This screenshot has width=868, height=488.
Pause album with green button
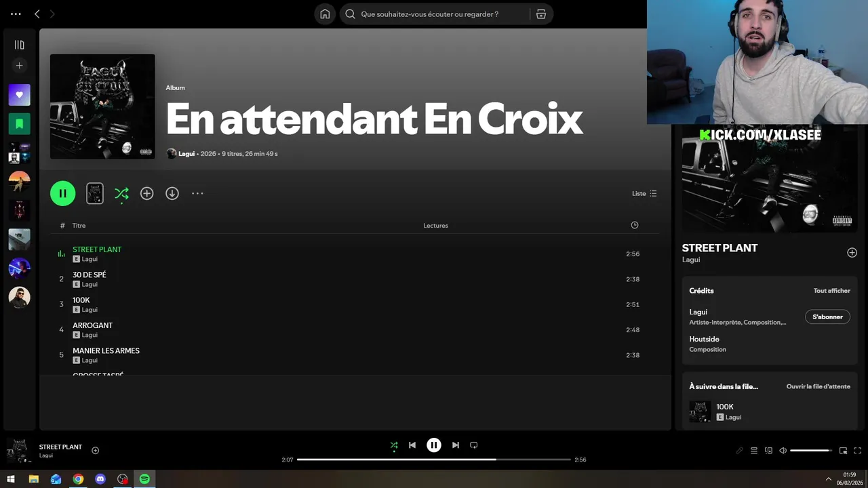tap(62, 193)
